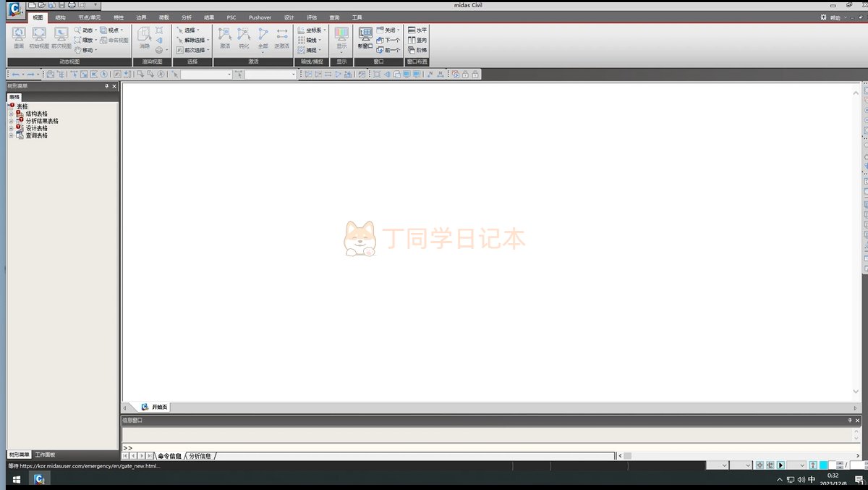
Task: Click the cyan color swatch in status bar
Action: point(823,465)
